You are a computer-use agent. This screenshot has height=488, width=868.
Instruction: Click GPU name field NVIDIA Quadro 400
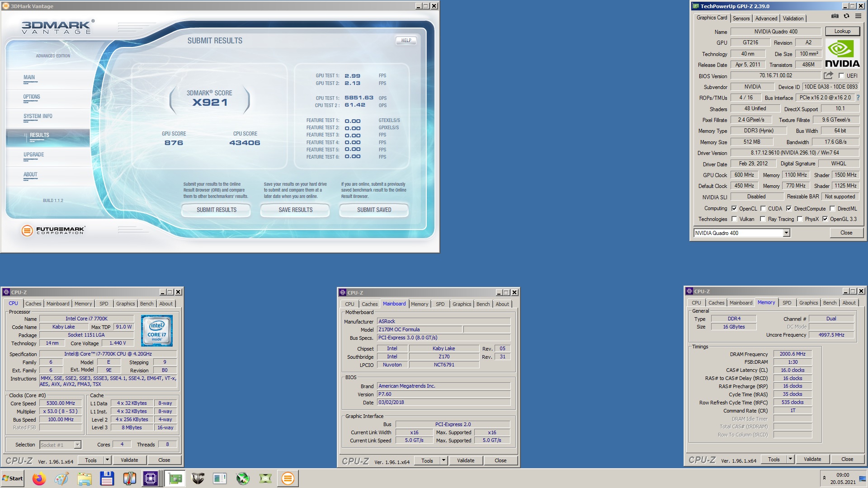(776, 32)
